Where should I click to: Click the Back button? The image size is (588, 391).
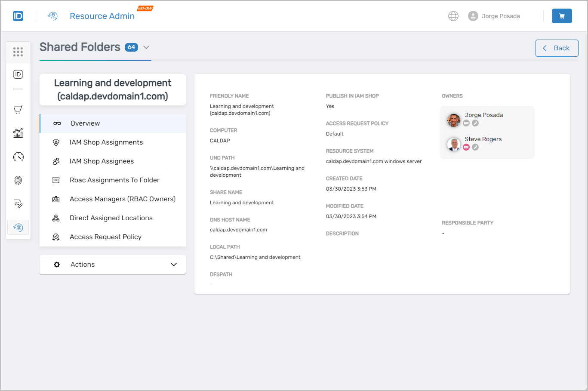[557, 48]
